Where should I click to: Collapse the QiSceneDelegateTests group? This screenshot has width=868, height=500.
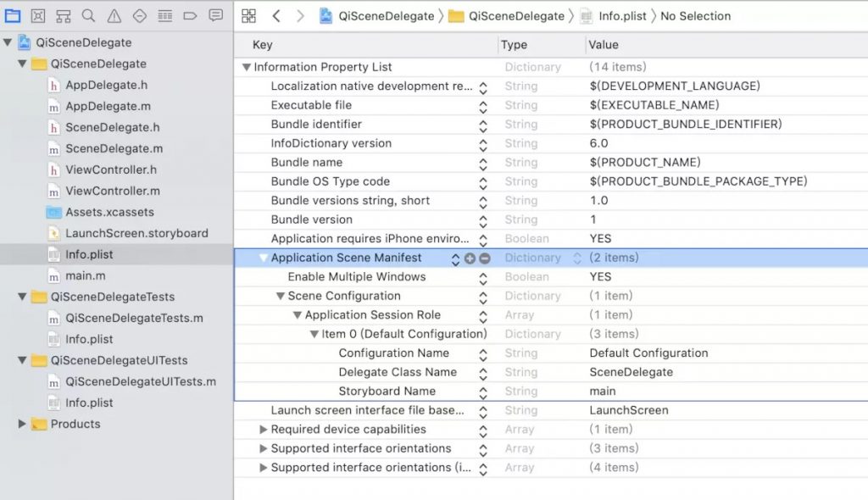point(22,297)
